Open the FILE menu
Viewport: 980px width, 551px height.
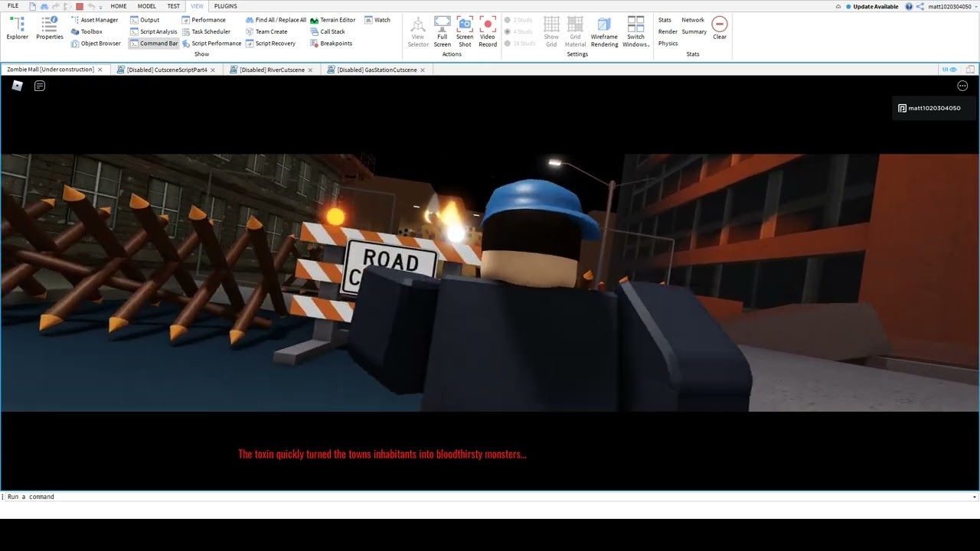[13, 6]
